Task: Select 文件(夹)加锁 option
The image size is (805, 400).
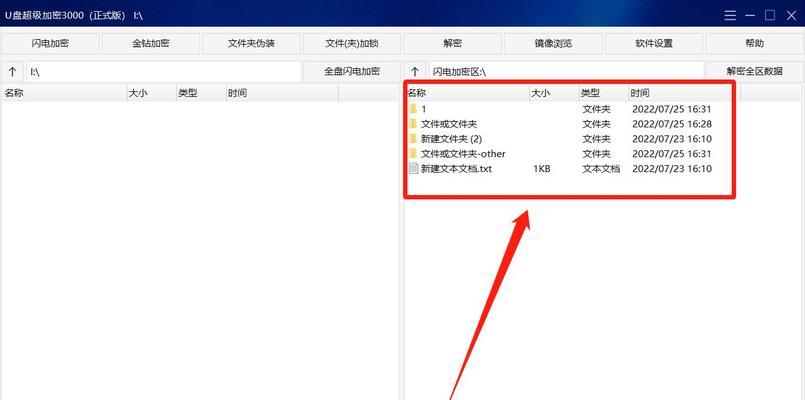Action: coord(352,44)
